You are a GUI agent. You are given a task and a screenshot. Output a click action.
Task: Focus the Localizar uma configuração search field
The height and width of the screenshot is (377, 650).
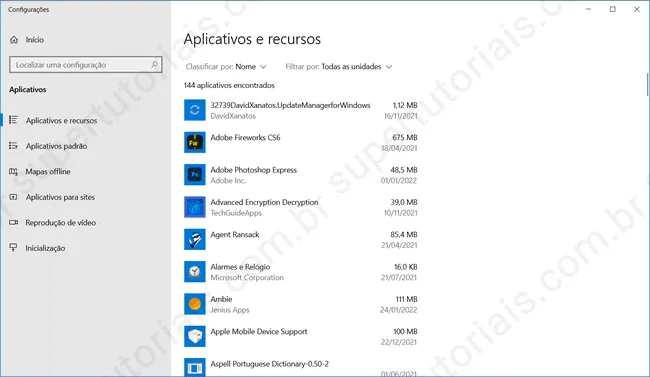click(x=85, y=65)
